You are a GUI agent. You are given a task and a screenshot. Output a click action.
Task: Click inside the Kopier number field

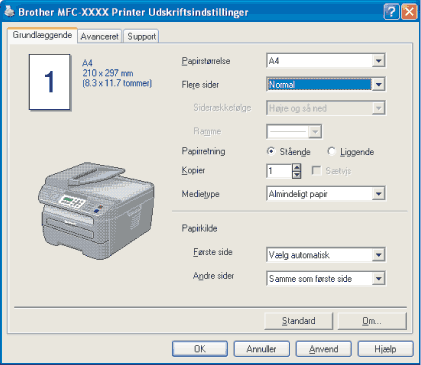[x=279, y=171]
